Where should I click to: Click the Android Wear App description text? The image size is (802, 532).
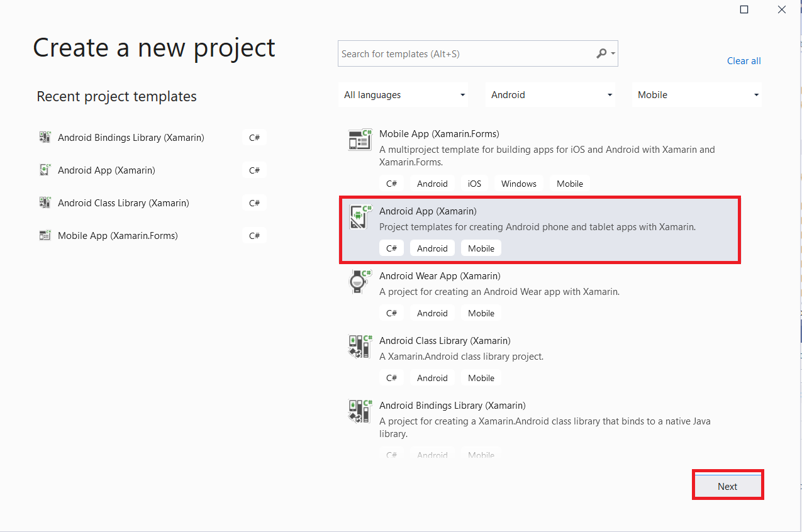pos(499,292)
